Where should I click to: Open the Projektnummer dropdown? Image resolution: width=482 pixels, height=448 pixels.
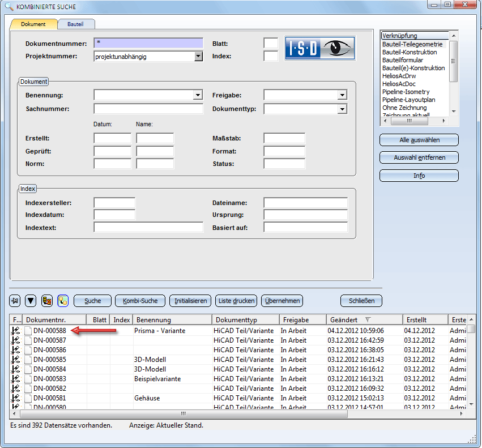tap(198, 56)
